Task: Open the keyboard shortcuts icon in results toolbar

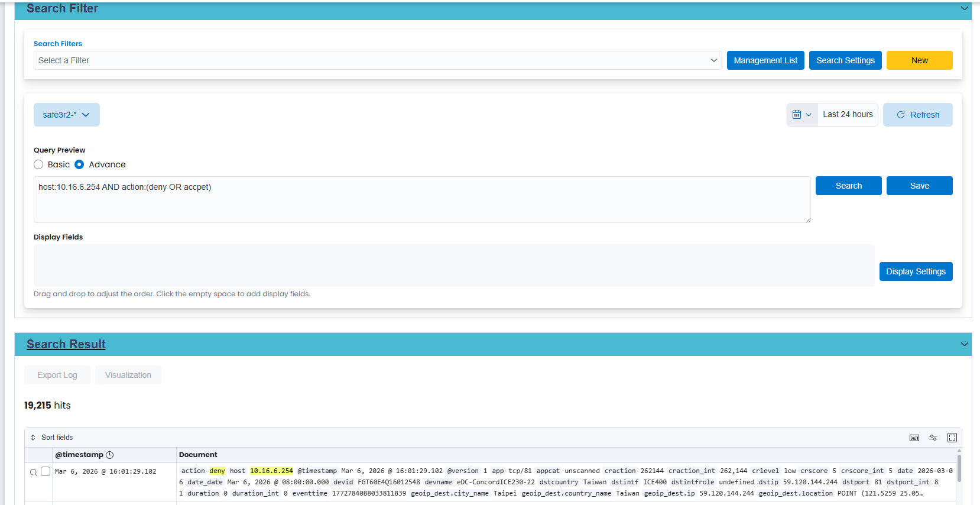Action: (914, 438)
